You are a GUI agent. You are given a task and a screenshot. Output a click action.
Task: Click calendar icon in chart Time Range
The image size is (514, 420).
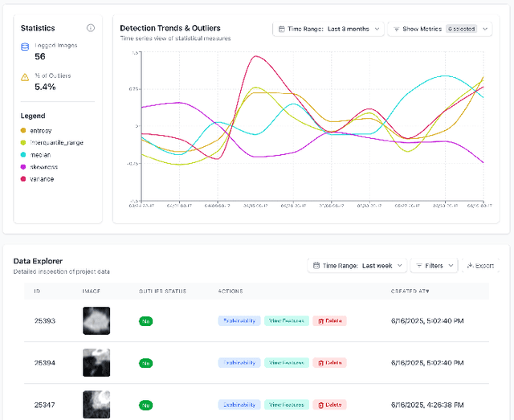[282, 29]
